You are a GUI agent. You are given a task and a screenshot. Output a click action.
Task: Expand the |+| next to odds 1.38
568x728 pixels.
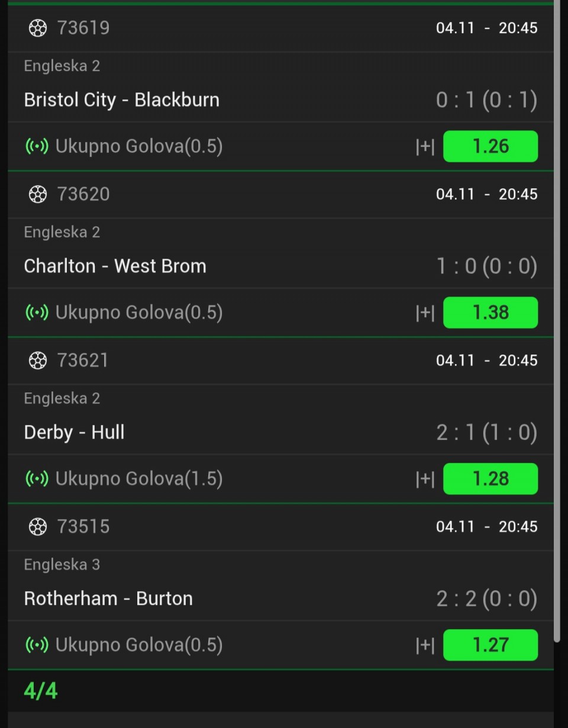tap(425, 313)
